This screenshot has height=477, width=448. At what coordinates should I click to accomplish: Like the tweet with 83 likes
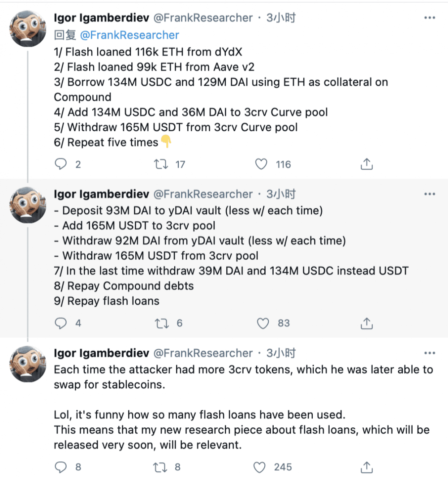263,323
